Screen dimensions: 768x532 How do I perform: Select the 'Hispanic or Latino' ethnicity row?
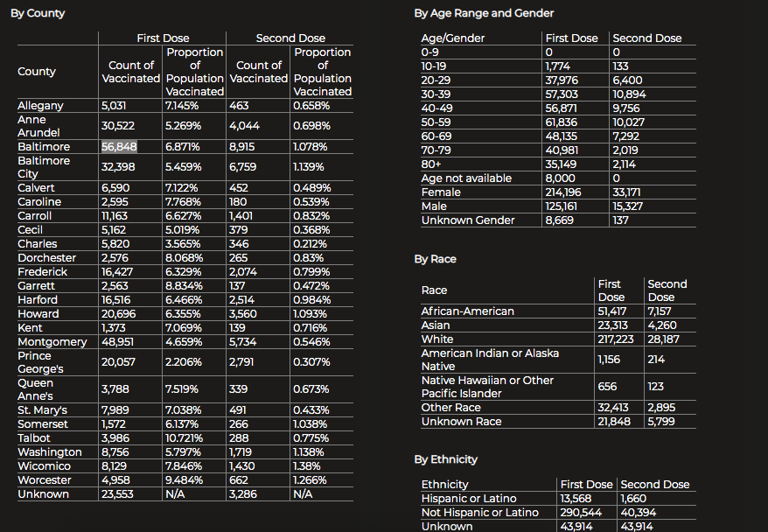[468, 499]
